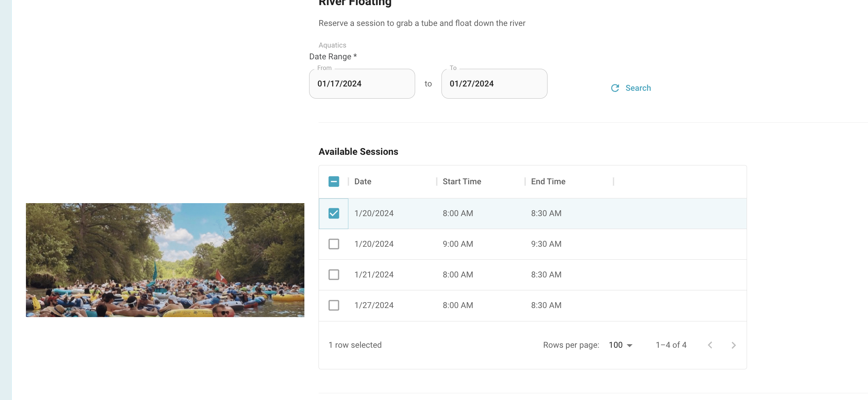Select the 1/21/2024 session checkbox
Screen dimensions: 868x400
coord(334,275)
